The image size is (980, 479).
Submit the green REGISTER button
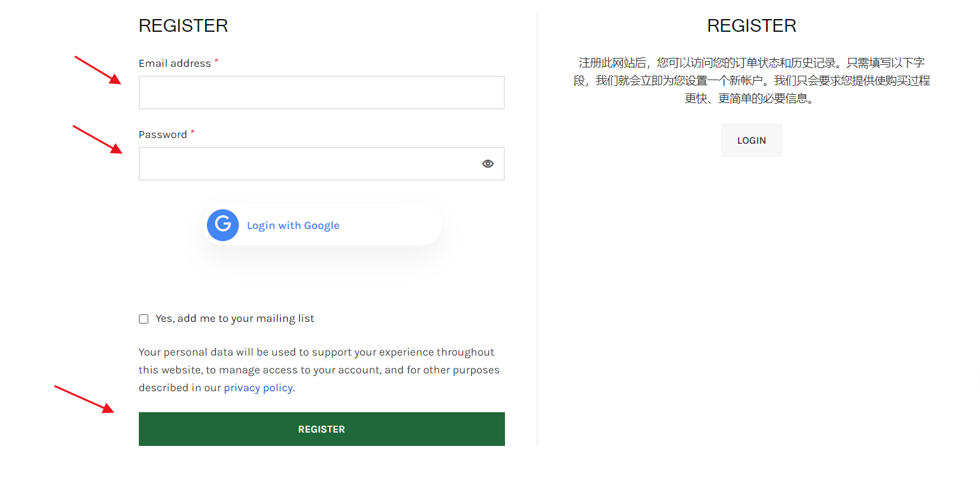click(322, 429)
